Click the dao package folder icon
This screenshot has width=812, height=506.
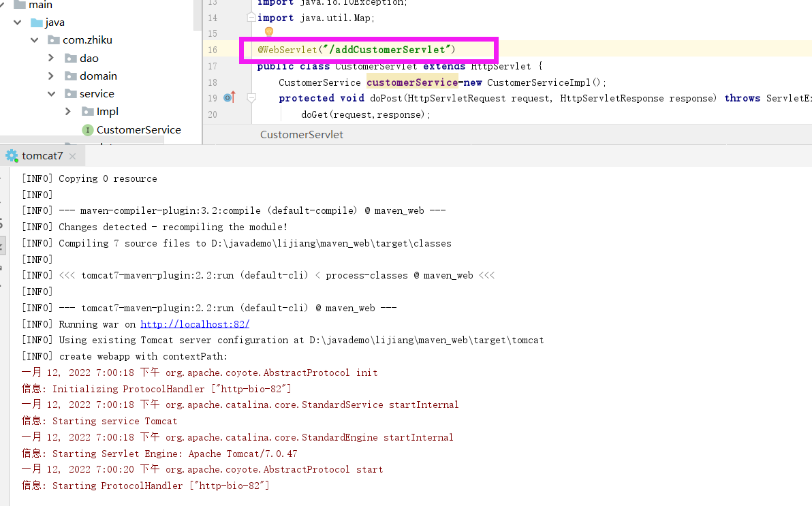[x=71, y=58]
